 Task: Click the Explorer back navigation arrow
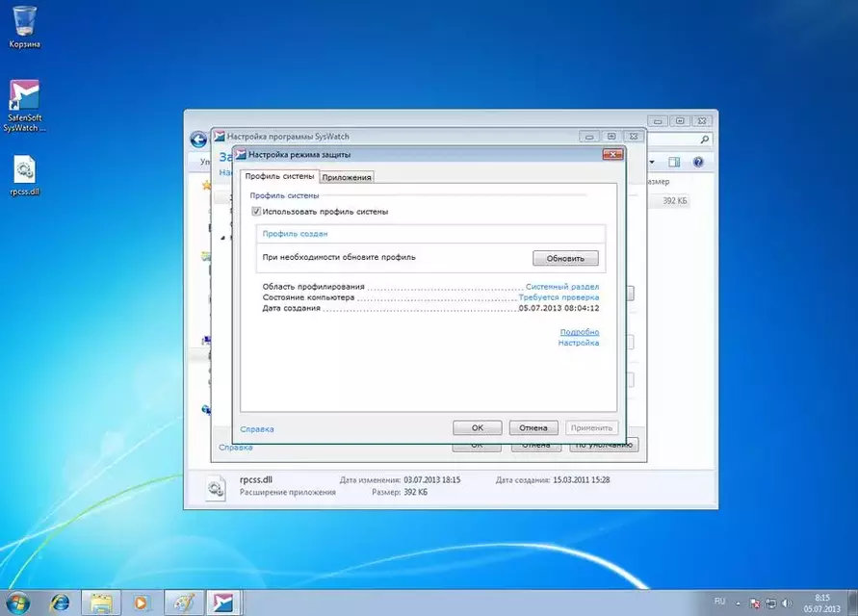tap(198, 140)
